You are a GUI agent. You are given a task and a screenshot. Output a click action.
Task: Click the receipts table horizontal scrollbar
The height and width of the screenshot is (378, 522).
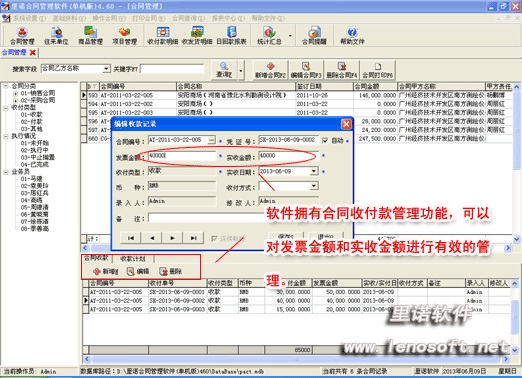click(297, 359)
